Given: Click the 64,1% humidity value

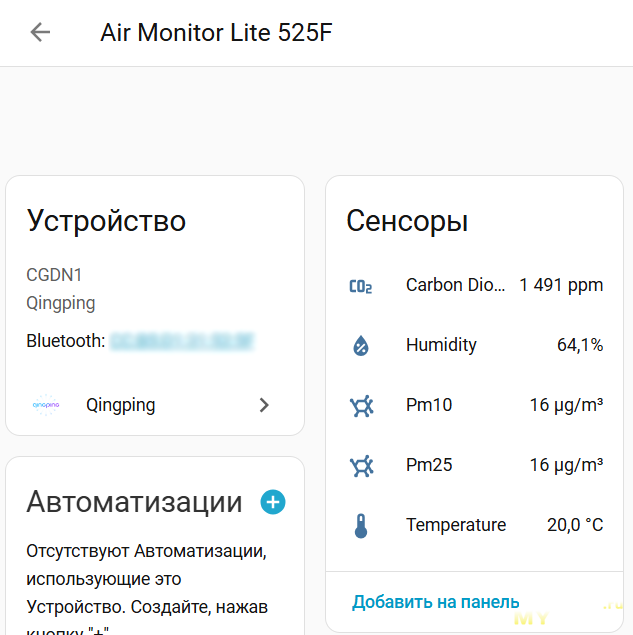Looking at the screenshot, I should (580, 345).
